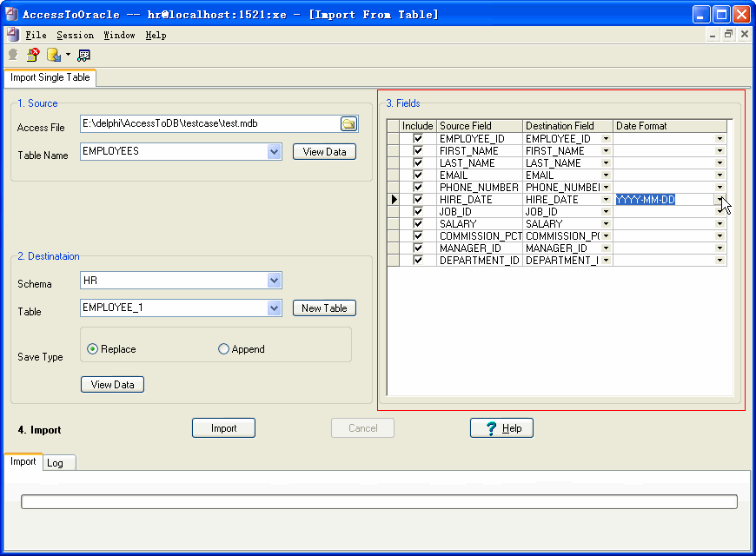Open the Help menu

(156, 36)
